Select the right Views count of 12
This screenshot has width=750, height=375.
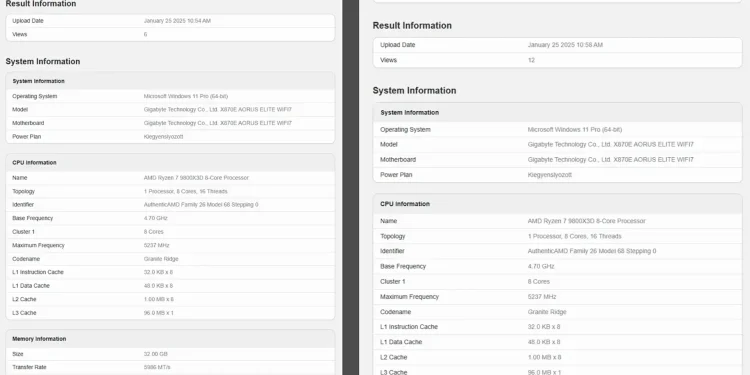[531, 60]
